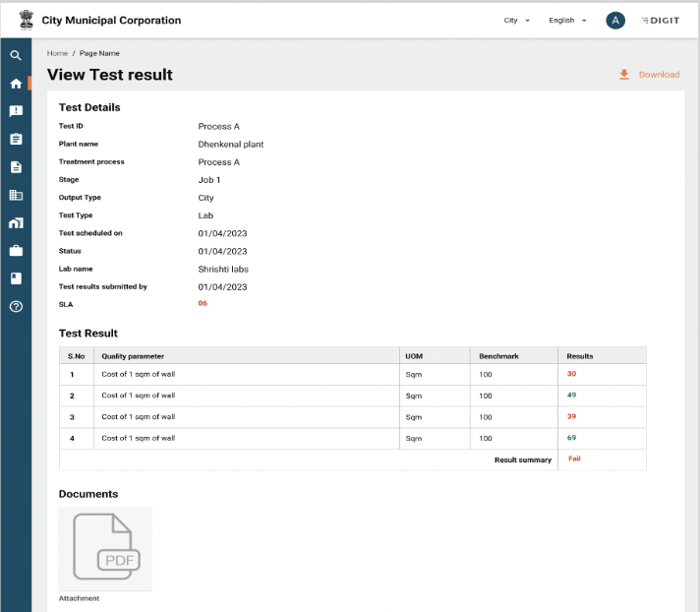Open the document page icon in sidebar
700x612 pixels.
click(x=15, y=167)
